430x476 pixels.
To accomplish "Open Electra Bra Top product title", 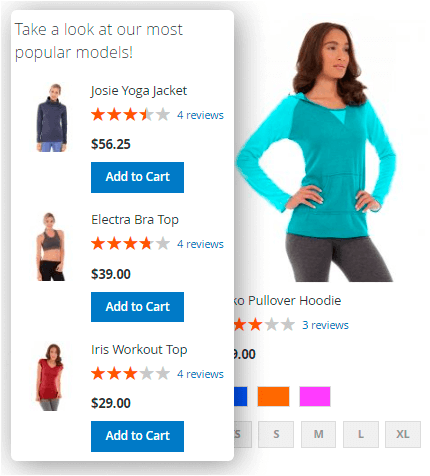I will click(x=135, y=220).
